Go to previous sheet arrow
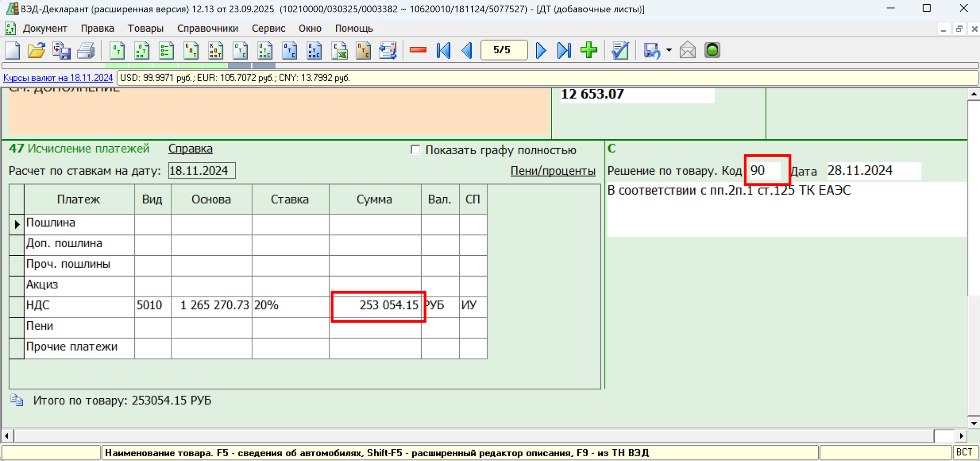This screenshot has height=461, width=980. 467,50
